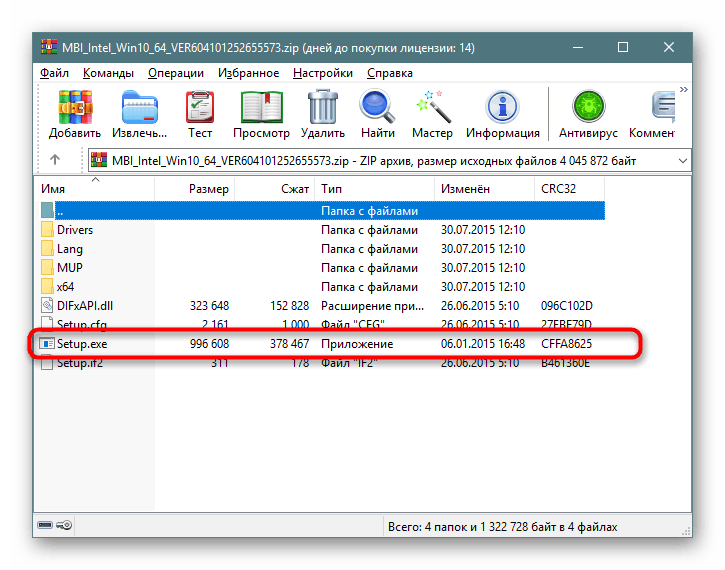725x570 pixels.
Task: Sort by the Тип column header
Action: [375, 189]
